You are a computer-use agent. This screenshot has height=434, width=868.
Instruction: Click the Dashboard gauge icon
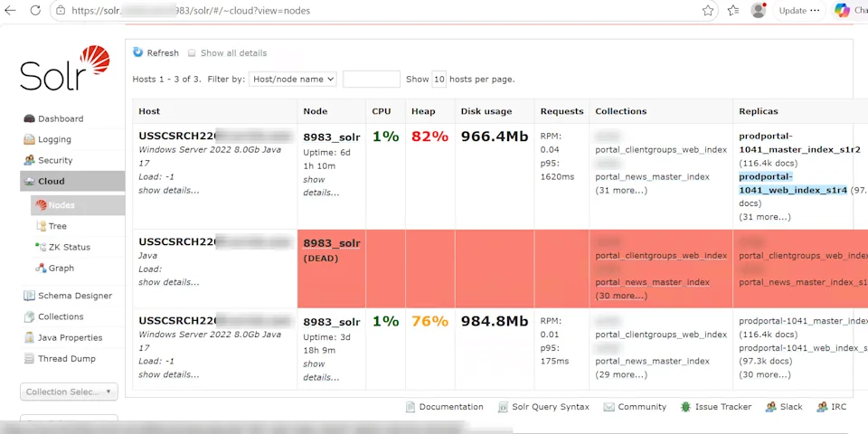point(29,118)
